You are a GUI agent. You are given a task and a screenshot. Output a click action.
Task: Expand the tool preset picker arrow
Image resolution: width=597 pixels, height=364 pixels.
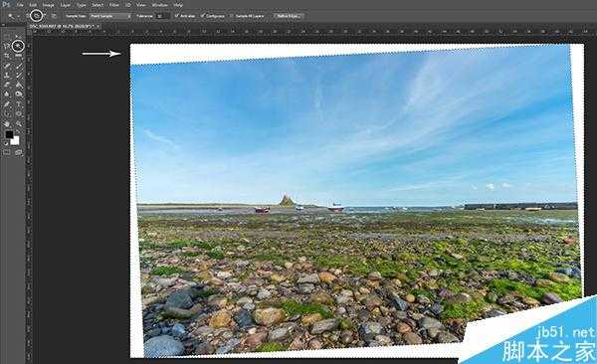18,16
